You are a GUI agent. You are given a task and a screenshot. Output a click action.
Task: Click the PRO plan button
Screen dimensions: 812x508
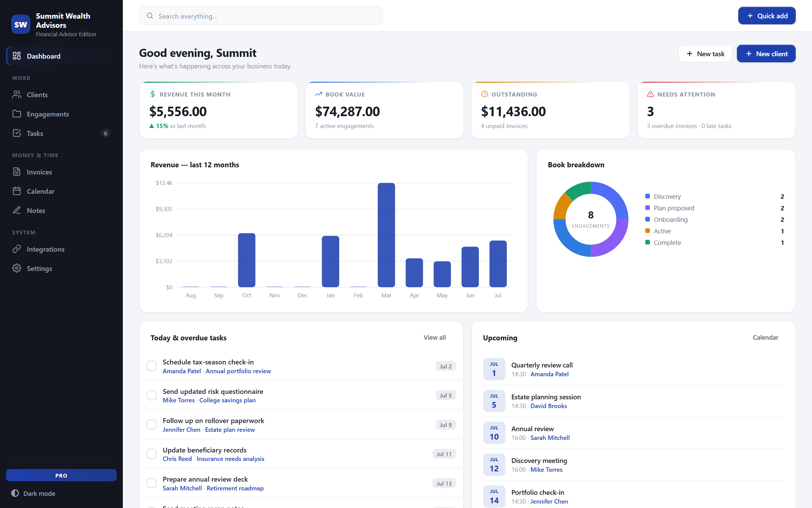[x=61, y=475]
